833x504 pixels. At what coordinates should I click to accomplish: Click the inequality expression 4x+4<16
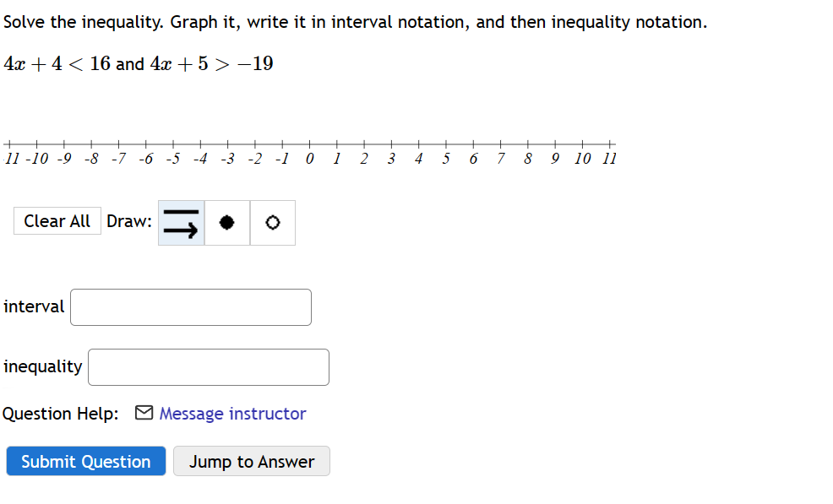[x=57, y=62]
